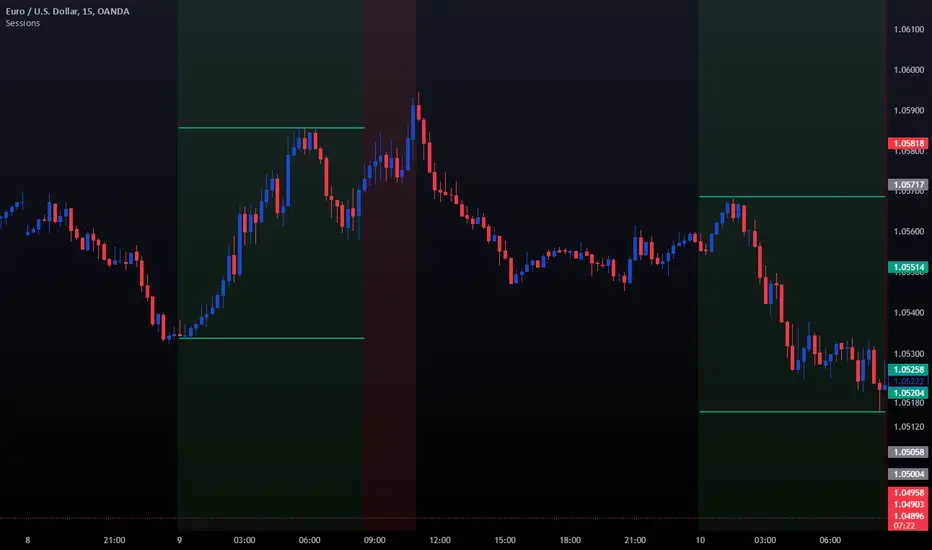Image resolution: width=932 pixels, height=550 pixels.
Task: Click the date label 9 on time axis
Action: (x=179, y=540)
